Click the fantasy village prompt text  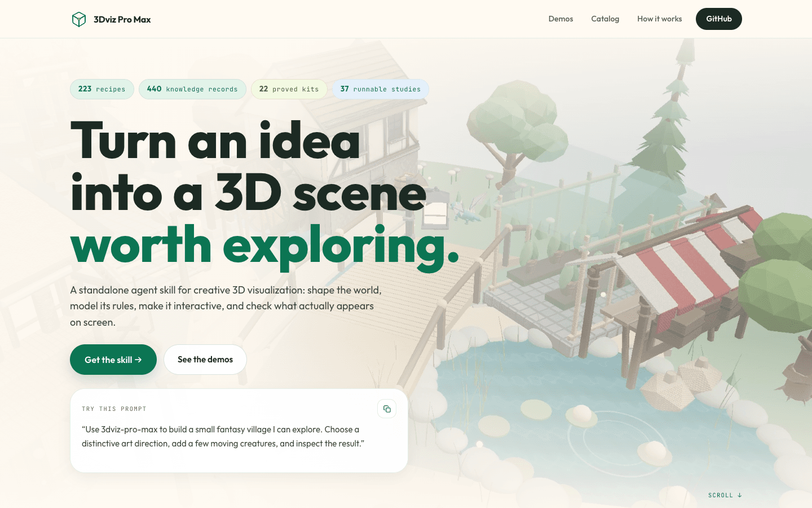223,436
